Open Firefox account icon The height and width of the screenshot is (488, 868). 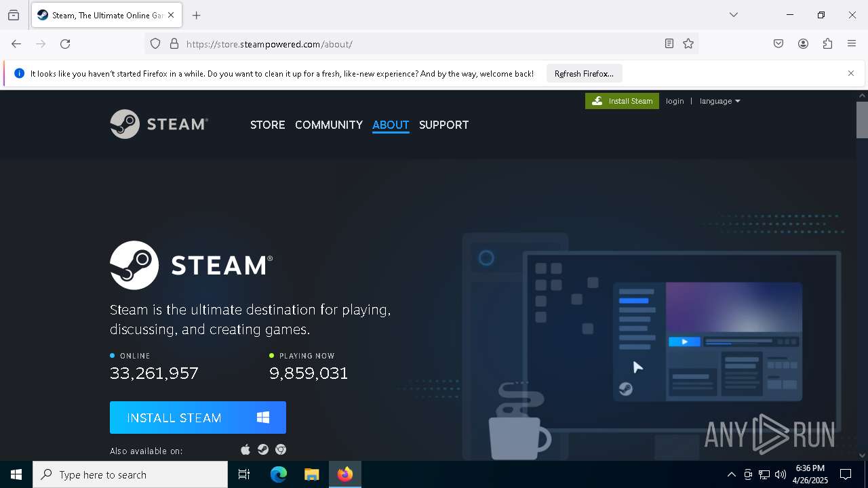click(x=803, y=44)
